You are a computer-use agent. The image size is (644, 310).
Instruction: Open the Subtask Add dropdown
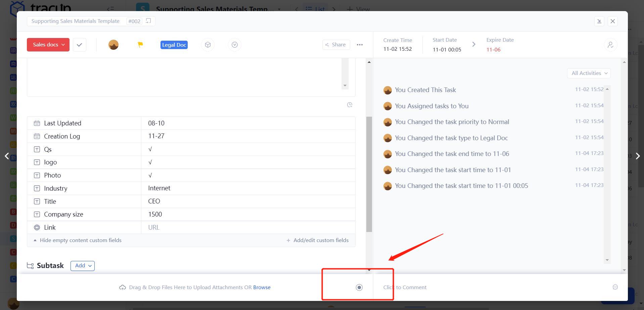pos(83,266)
